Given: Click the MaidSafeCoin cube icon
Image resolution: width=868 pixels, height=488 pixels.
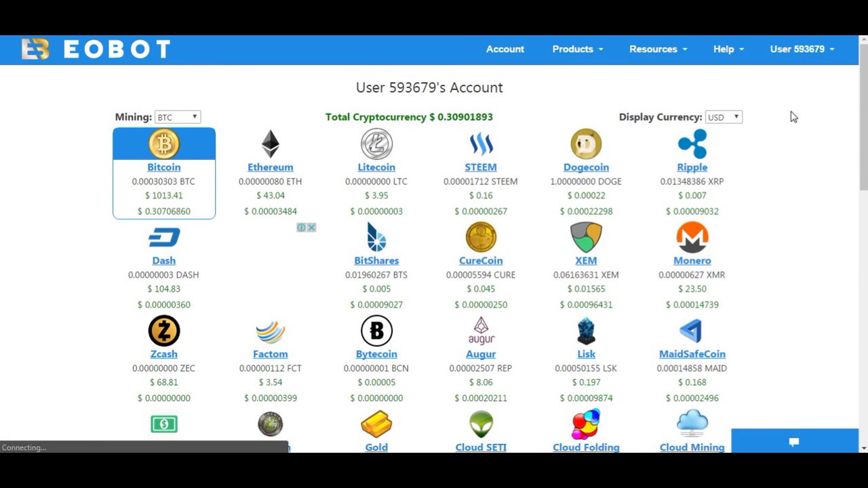Looking at the screenshot, I should (x=691, y=331).
